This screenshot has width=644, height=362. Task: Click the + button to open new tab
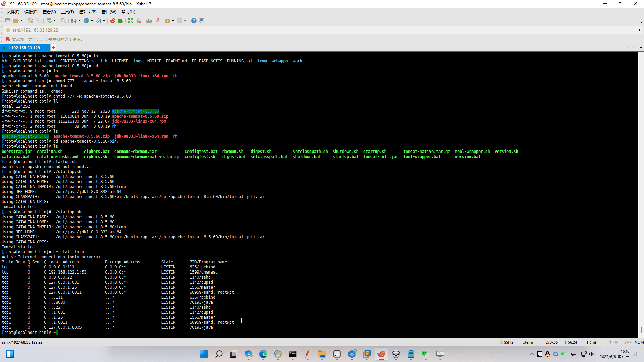pyautogui.click(x=53, y=48)
